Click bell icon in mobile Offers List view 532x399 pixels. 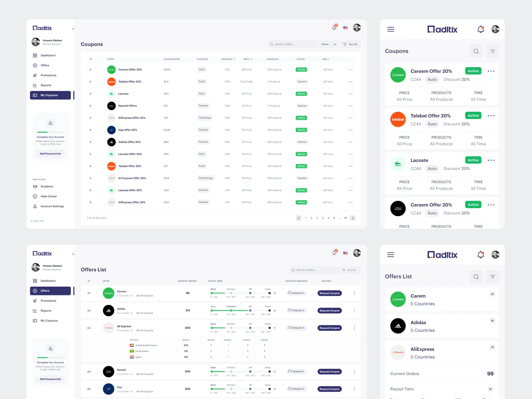(481, 255)
